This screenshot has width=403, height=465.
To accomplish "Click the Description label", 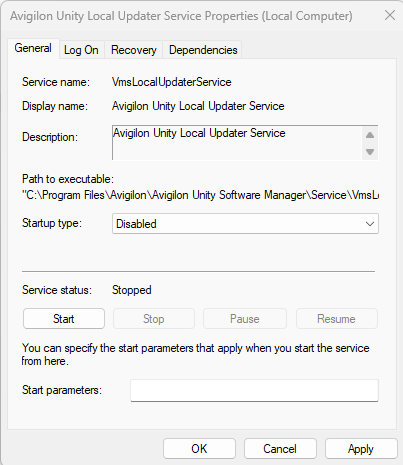I will pyautogui.click(x=50, y=137).
